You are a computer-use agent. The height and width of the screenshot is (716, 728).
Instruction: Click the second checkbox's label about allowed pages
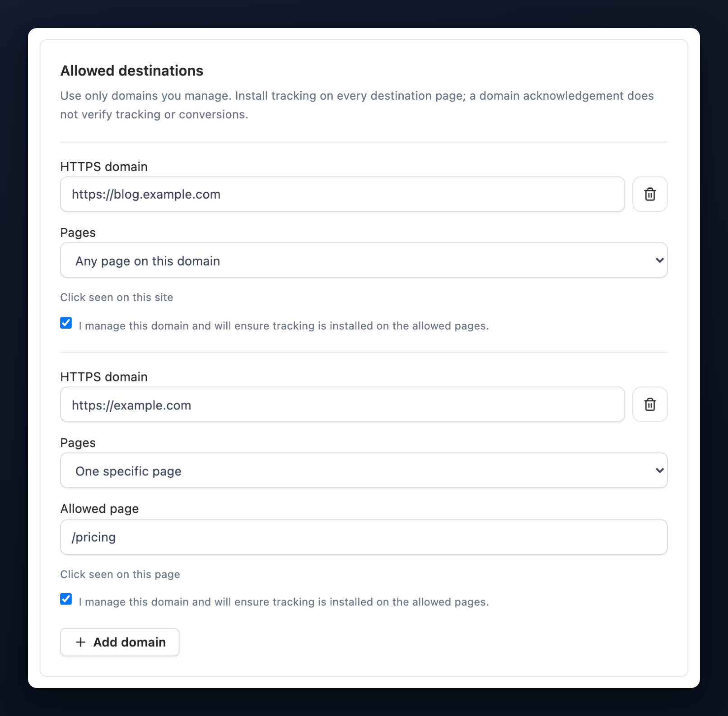click(x=284, y=602)
